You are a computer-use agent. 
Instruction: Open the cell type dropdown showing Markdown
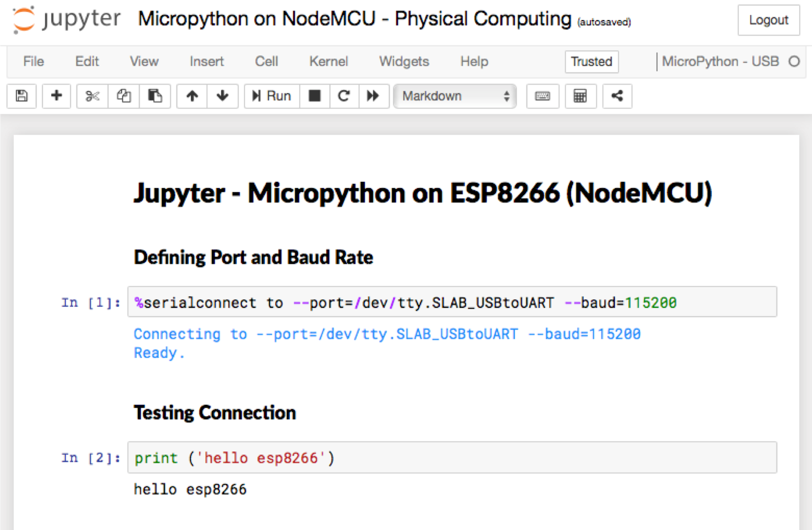[454, 96]
